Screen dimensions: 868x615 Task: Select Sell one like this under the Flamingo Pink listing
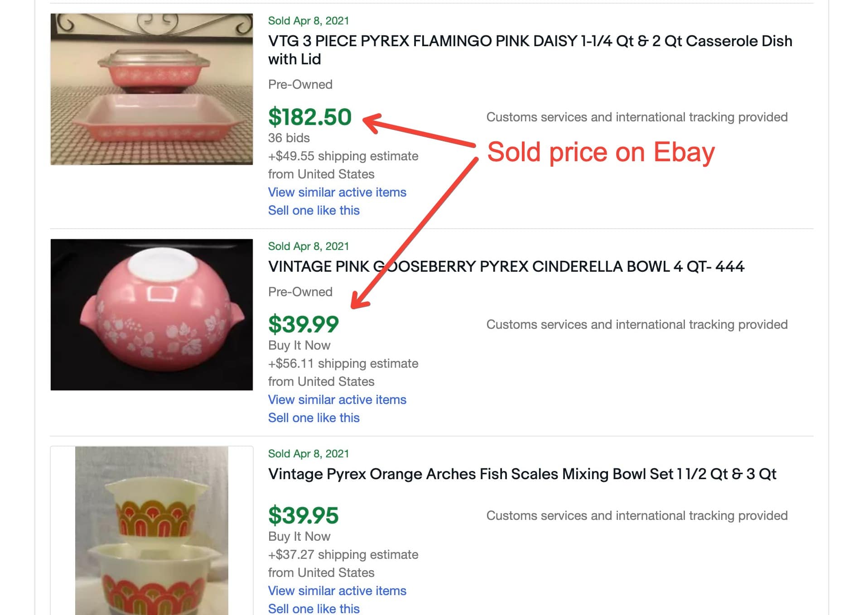point(314,210)
